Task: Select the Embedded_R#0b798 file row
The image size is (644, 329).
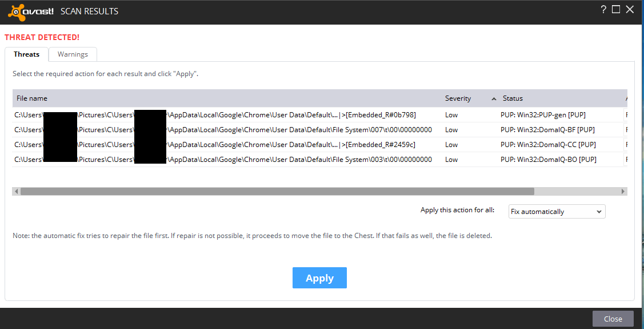Action: tap(319, 115)
